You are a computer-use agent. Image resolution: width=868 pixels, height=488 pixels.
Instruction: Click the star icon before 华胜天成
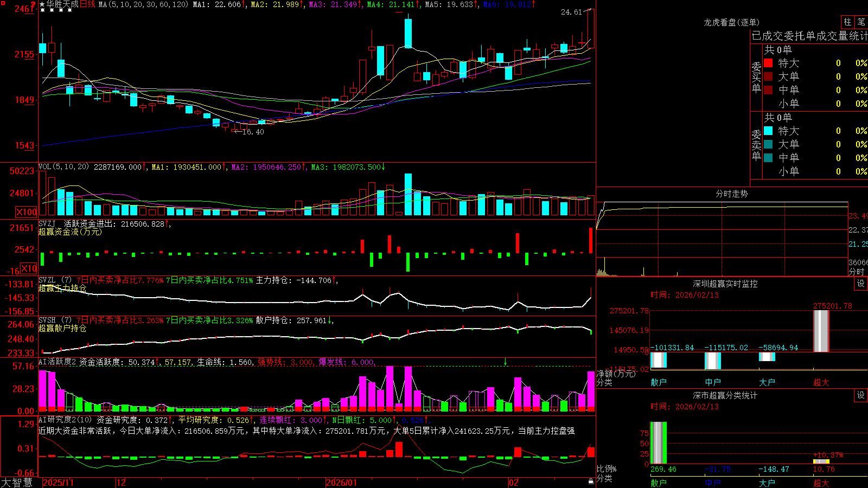click(42, 4)
